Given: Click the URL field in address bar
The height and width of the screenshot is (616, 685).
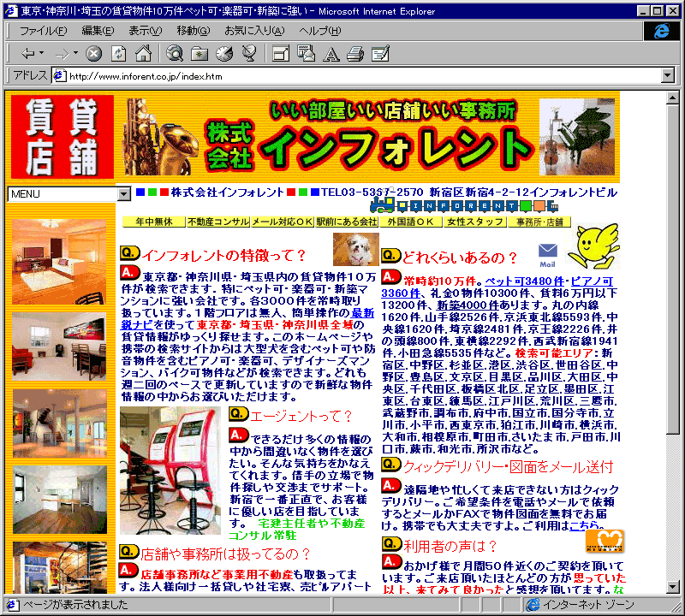Looking at the screenshot, I should pyautogui.click(x=362, y=76).
